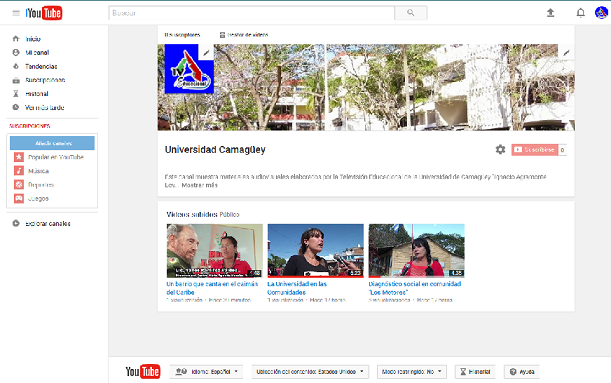
Task: Click the flame icon beside Tendencias
Action: [x=16, y=66]
